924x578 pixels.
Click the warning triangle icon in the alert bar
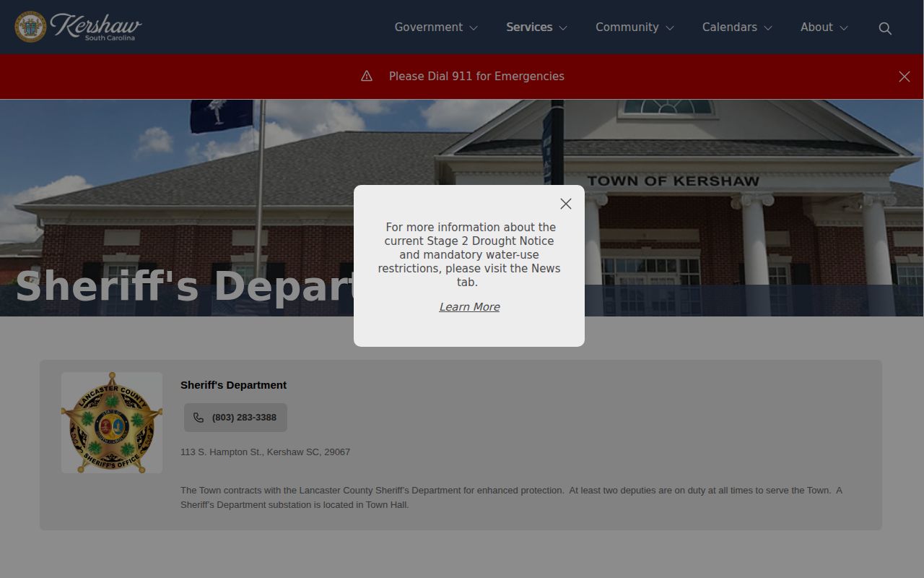pos(367,76)
